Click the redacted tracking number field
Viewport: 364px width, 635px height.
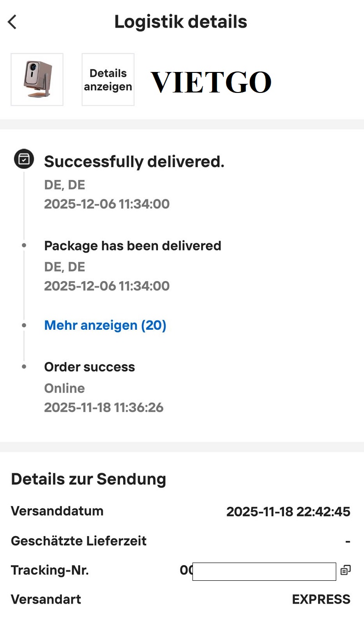[264, 571]
